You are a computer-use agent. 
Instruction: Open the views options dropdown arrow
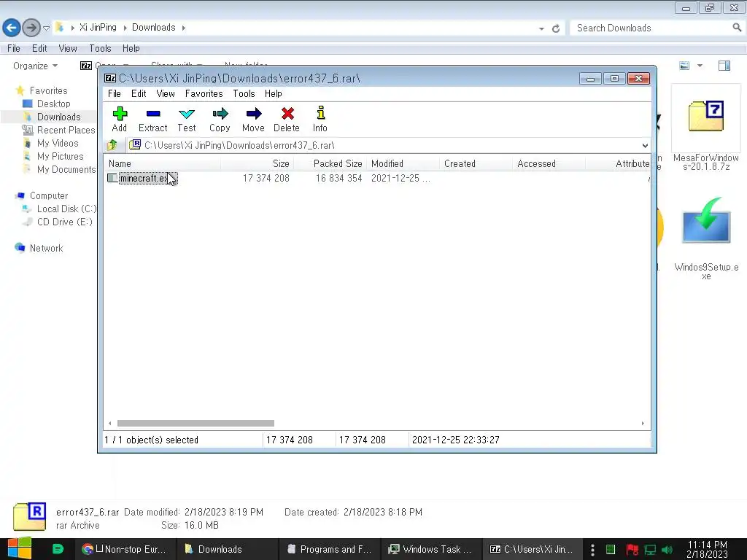[700, 66]
